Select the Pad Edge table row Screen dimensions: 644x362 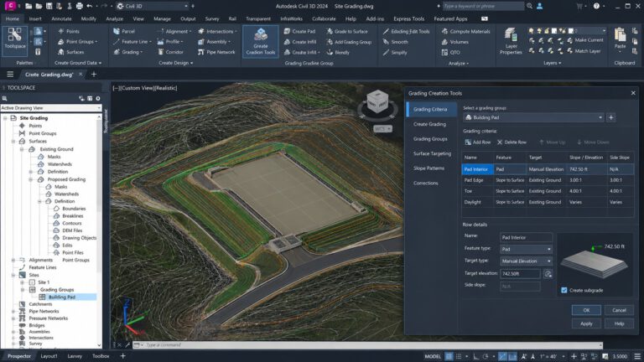point(548,180)
